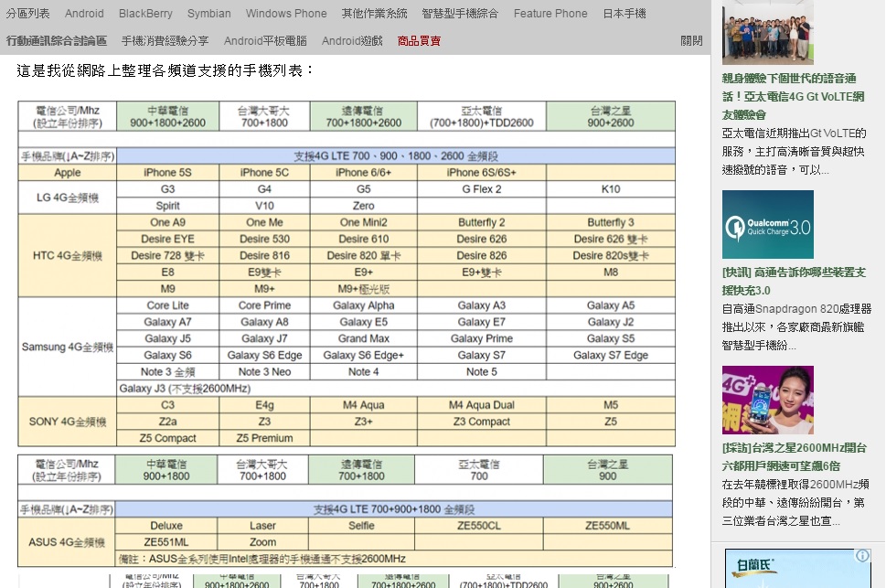Open the 4G+ model photo thumbnail
This screenshot has height=588, width=886.
tap(768, 400)
